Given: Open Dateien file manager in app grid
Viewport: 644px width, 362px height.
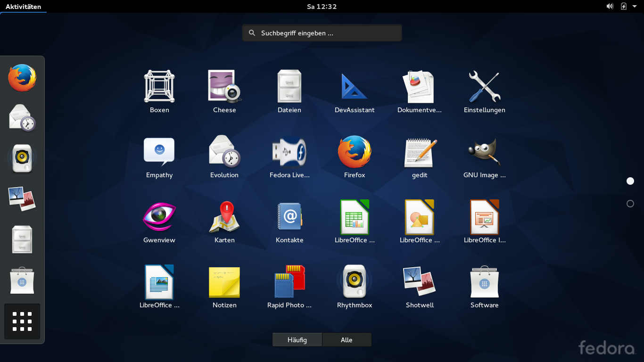Looking at the screenshot, I should pos(289,87).
